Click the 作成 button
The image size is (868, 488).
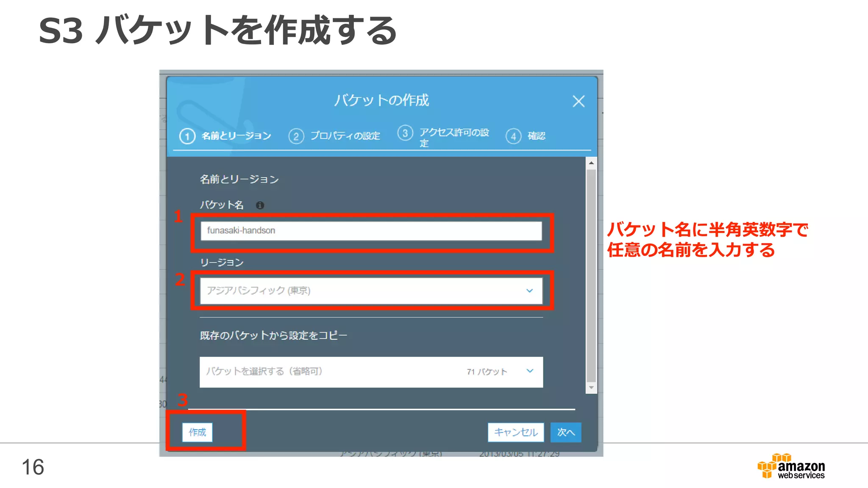(197, 432)
